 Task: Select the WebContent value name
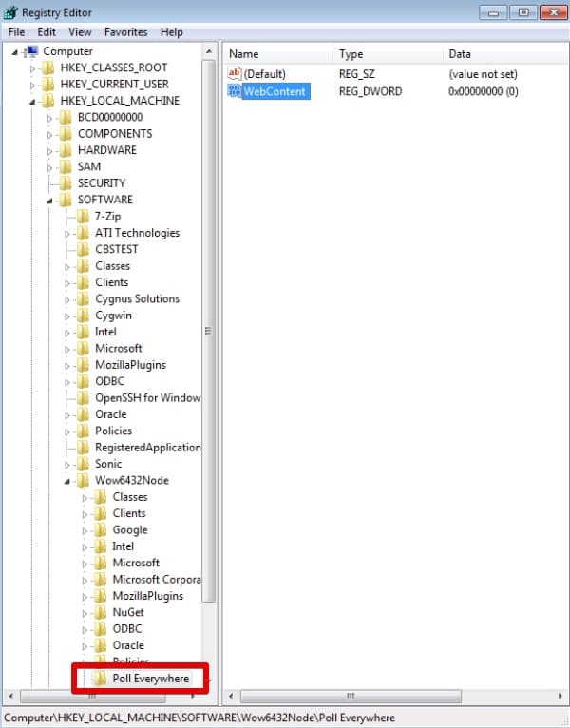(x=275, y=91)
